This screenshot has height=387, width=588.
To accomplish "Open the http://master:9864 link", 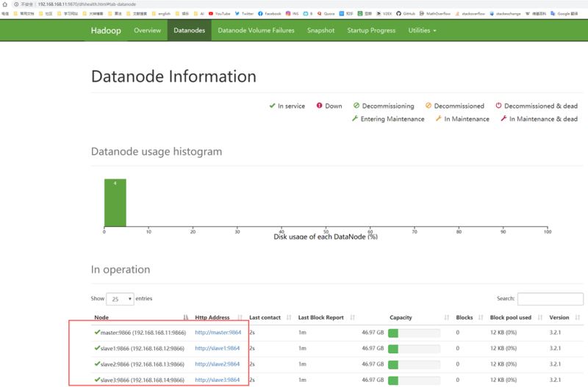I will (217, 333).
